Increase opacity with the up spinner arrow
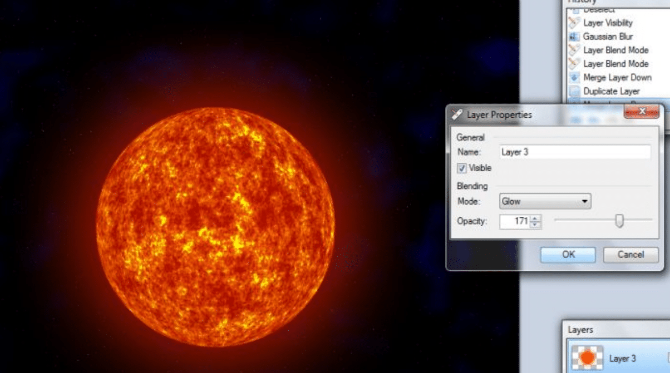 coord(535,218)
